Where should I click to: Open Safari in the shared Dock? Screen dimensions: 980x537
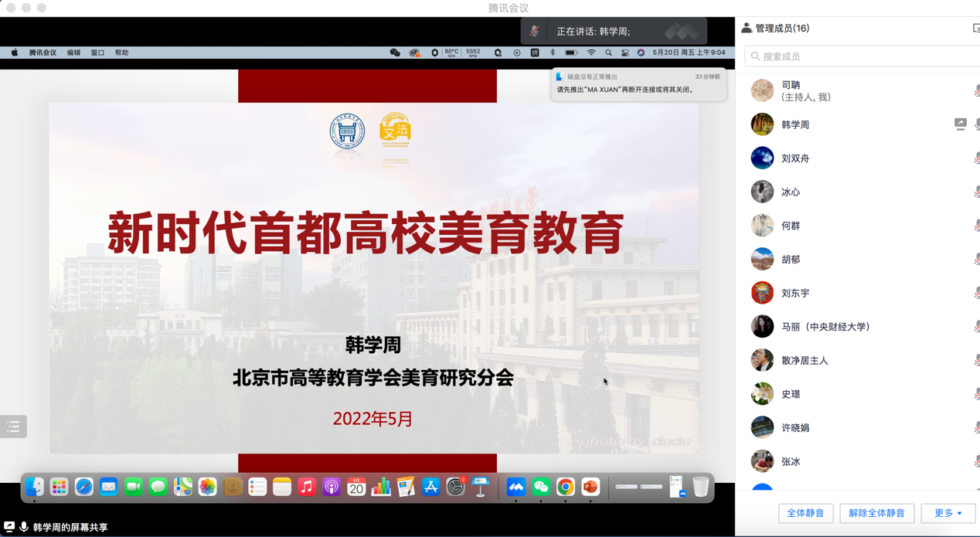click(83, 487)
